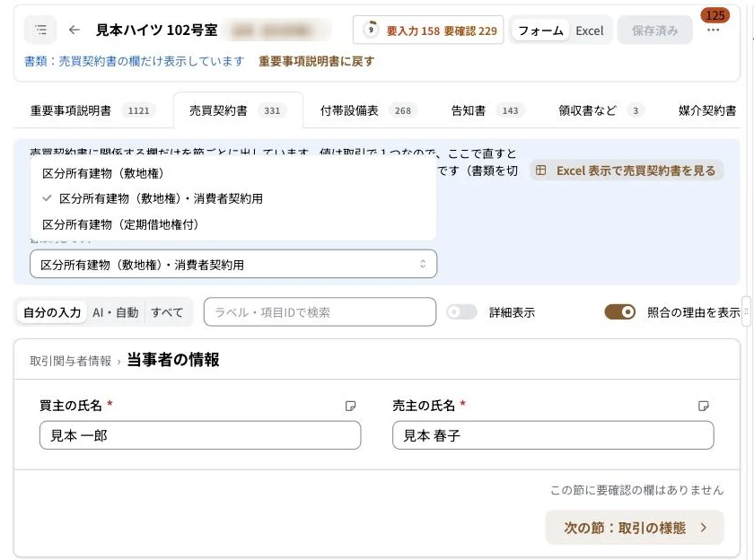
Task: Open the 領収書など tab
Action: (x=602, y=110)
